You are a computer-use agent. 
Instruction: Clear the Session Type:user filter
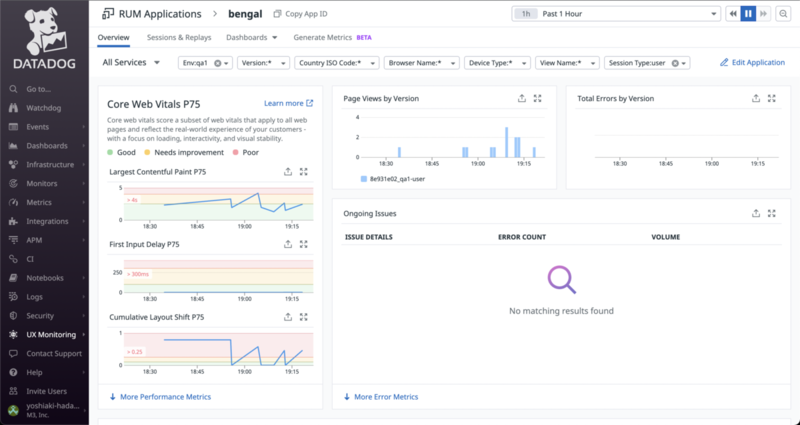tap(675, 63)
